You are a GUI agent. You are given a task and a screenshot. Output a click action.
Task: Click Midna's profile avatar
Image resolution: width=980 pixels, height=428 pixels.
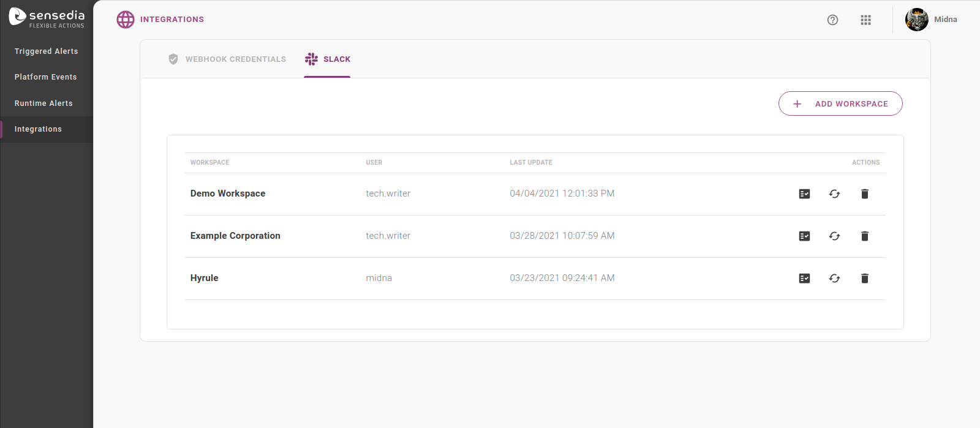coord(916,20)
